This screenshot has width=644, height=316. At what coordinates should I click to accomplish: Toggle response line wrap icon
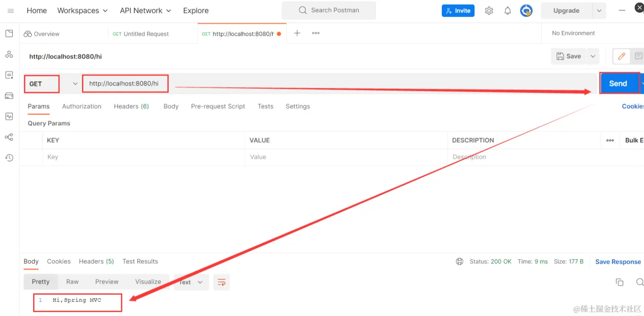click(221, 282)
